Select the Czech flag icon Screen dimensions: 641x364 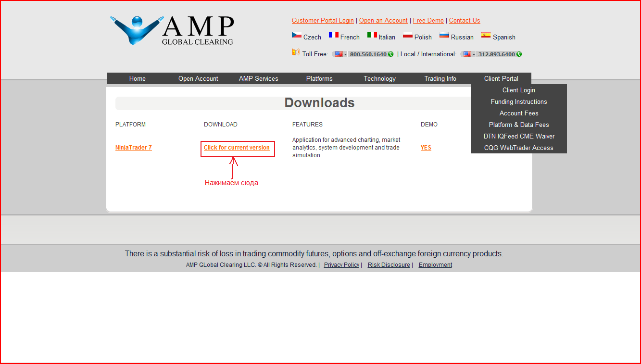(x=297, y=35)
